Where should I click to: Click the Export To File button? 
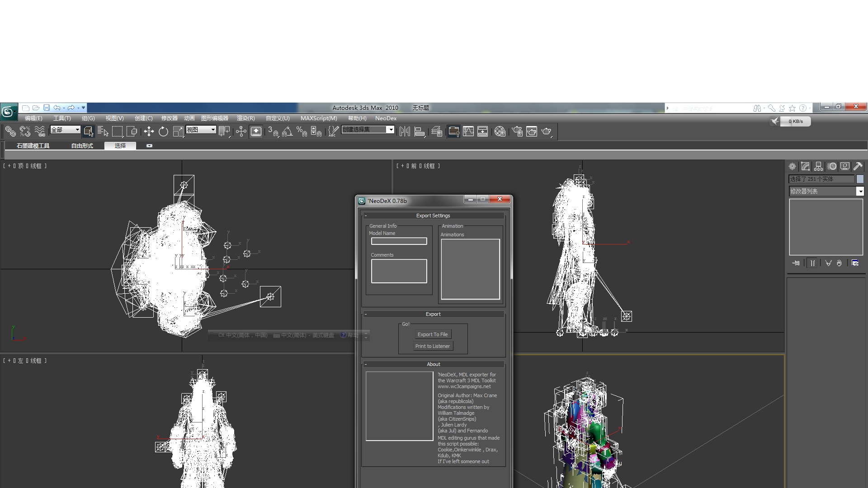click(x=433, y=334)
